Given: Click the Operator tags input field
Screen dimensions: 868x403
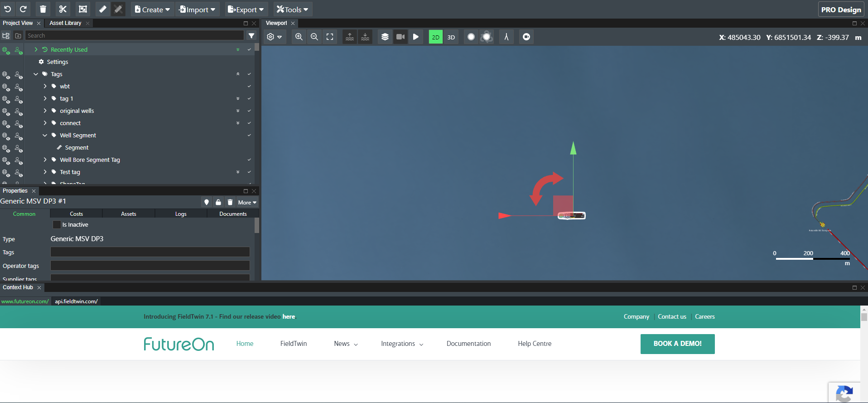Looking at the screenshot, I should [150, 266].
